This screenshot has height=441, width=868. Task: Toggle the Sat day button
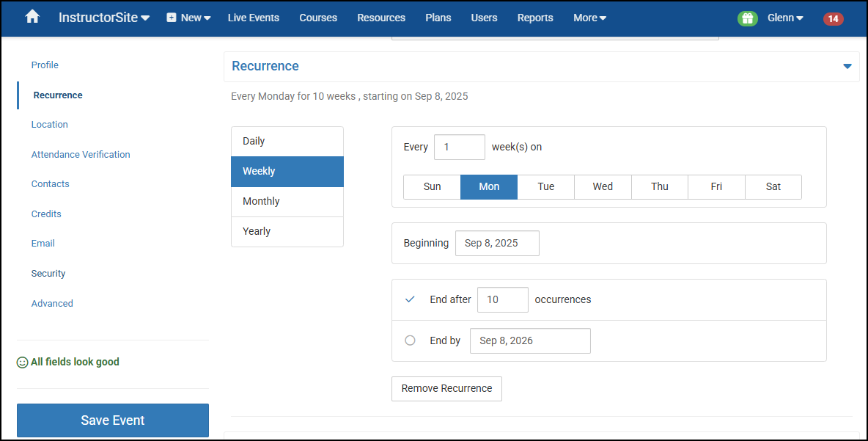(x=773, y=187)
